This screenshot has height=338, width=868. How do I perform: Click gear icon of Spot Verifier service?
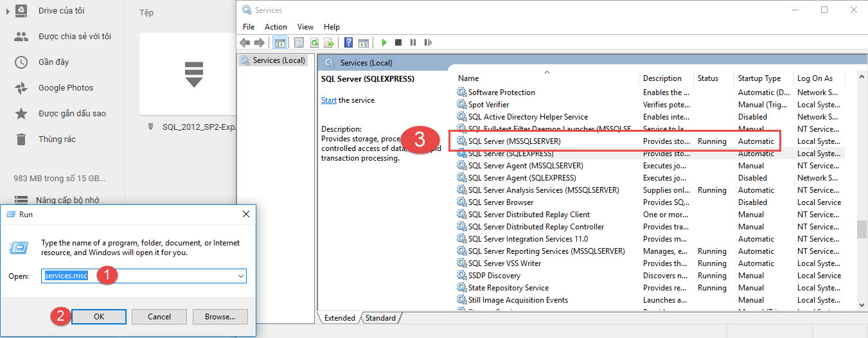coord(462,105)
